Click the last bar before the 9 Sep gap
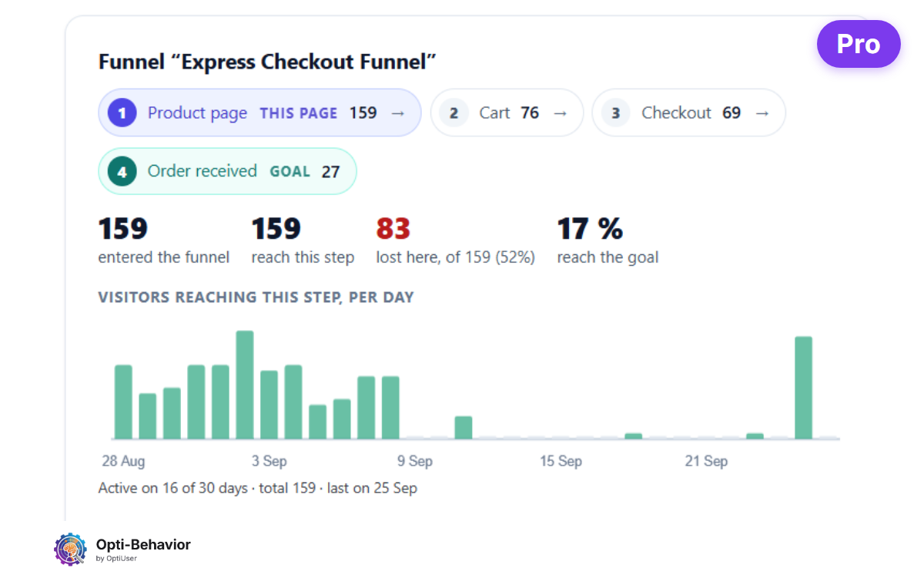 click(x=390, y=408)
